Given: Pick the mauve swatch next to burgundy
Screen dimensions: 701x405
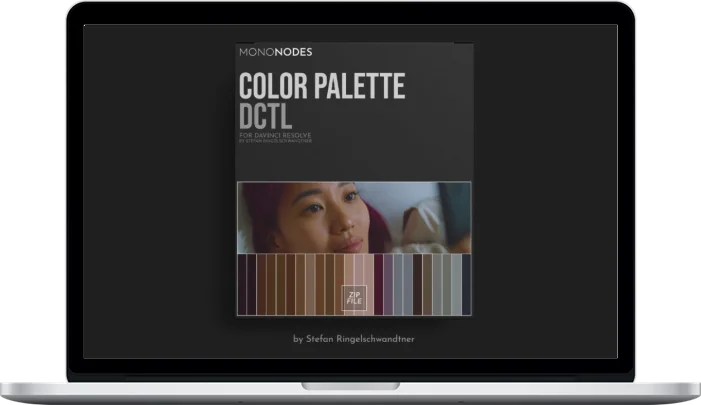Looking at the screenshot, I should coord(389,284).
